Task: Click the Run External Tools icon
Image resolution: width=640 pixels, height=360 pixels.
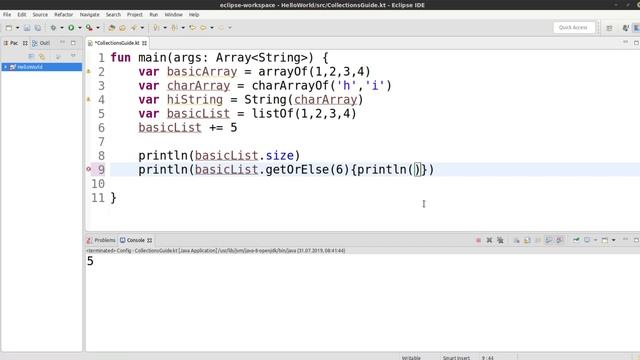Action: point(89,28)
